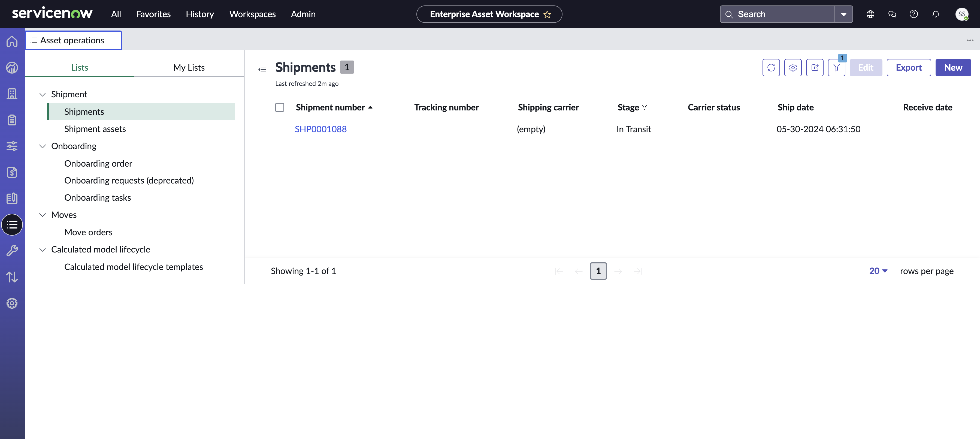Open the more options ellipsis menu

(970, 40)
